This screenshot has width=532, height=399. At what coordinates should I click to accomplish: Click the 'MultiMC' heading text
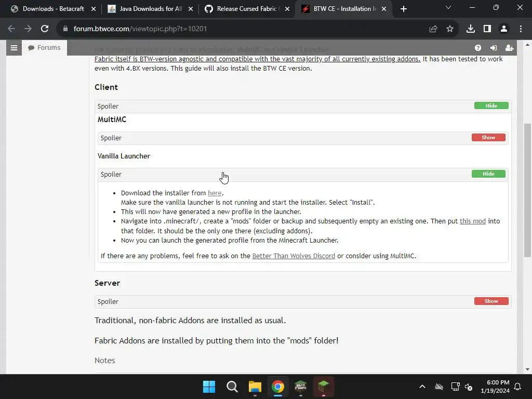click(112, 119)
